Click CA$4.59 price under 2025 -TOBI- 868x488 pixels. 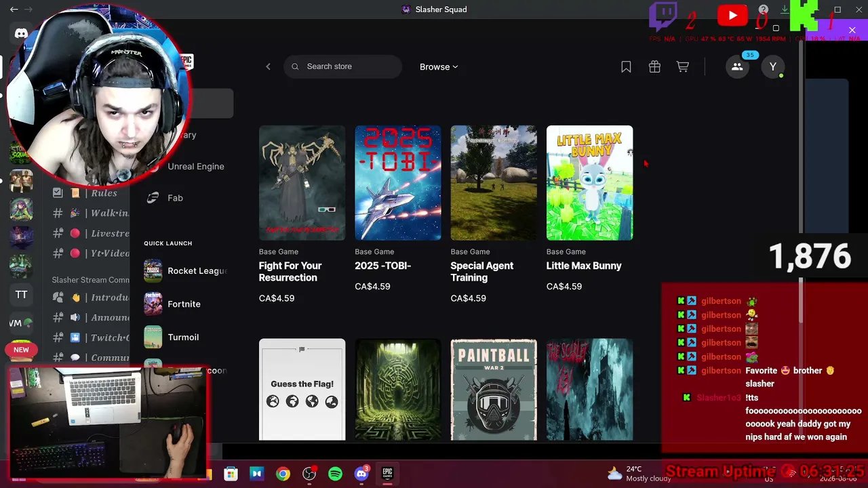(372, 287)
